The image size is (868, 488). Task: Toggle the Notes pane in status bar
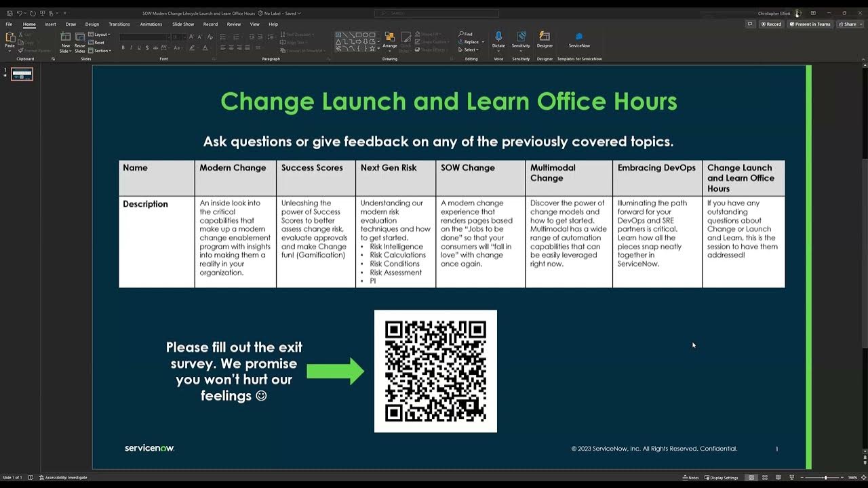[691, 477]
